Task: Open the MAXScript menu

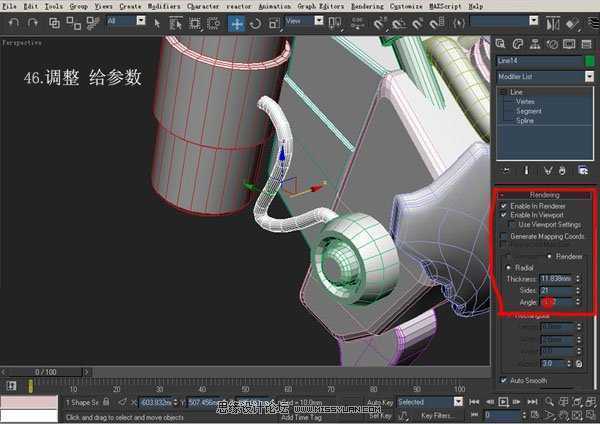Action: (x=445, y=6)
